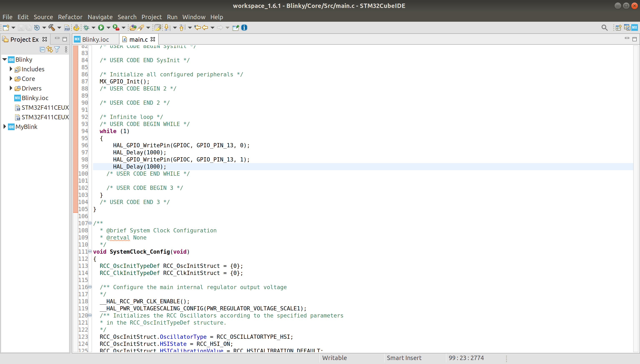Open the Project menu
Viewport: 640px width, 364px height.
(152, 17)
